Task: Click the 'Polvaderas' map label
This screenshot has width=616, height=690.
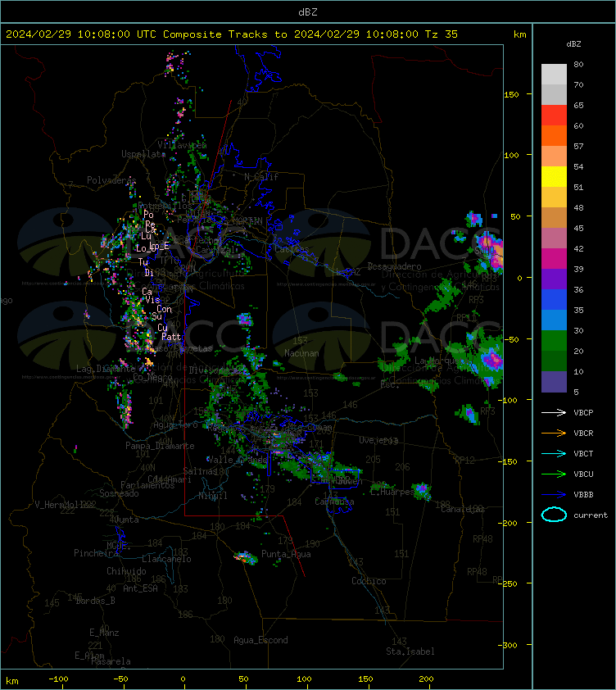Action: (111, 180)
